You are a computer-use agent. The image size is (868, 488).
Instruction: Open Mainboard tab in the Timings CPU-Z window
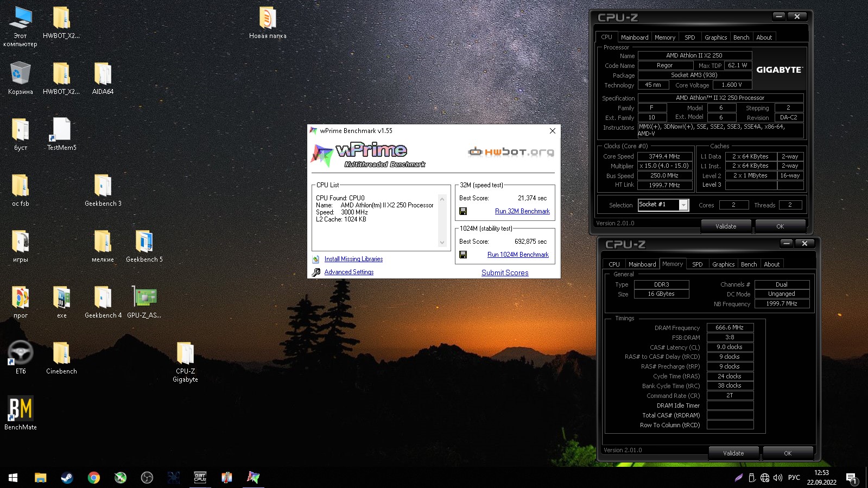tap(642, 264)
